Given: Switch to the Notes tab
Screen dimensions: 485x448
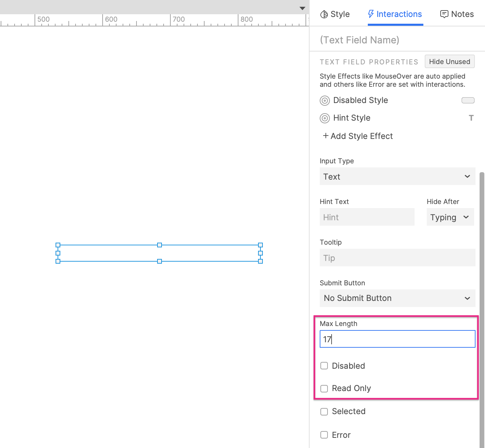Looking at the screenshot, I should 457,14.
